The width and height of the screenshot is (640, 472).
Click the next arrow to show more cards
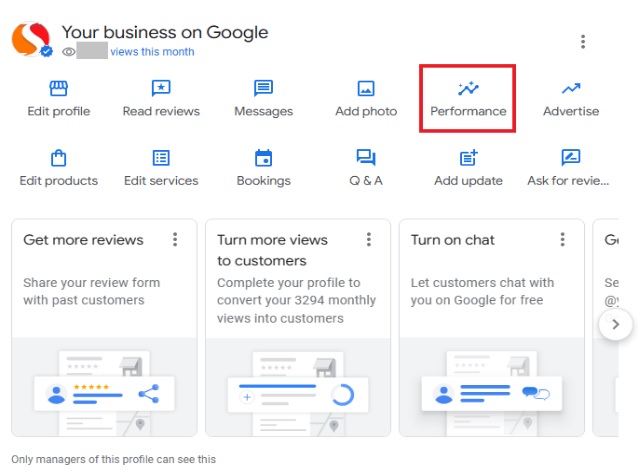616,325
